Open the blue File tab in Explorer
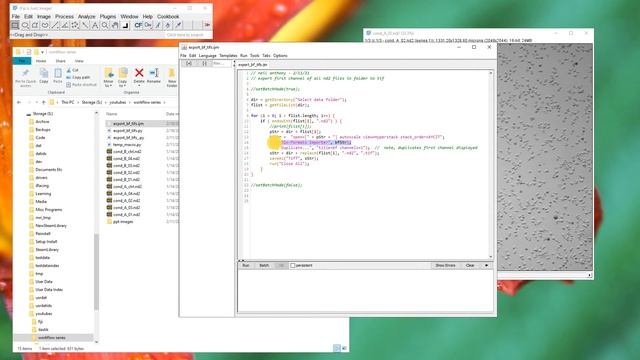 coord(22,61)
